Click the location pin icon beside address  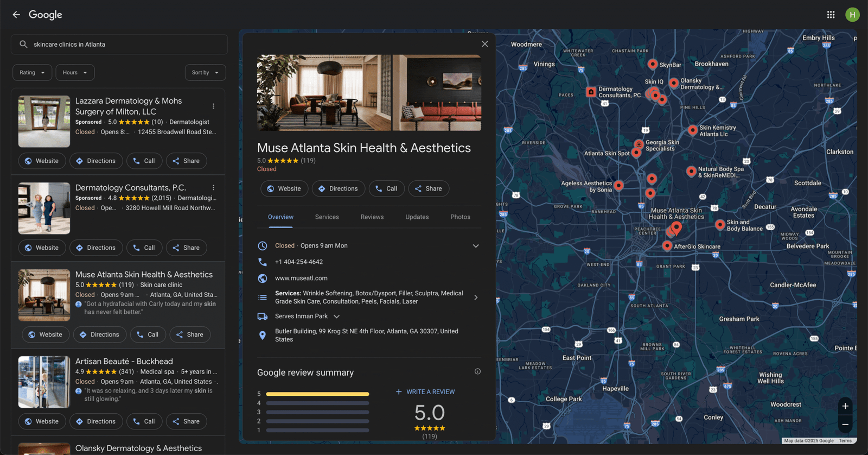263,336
